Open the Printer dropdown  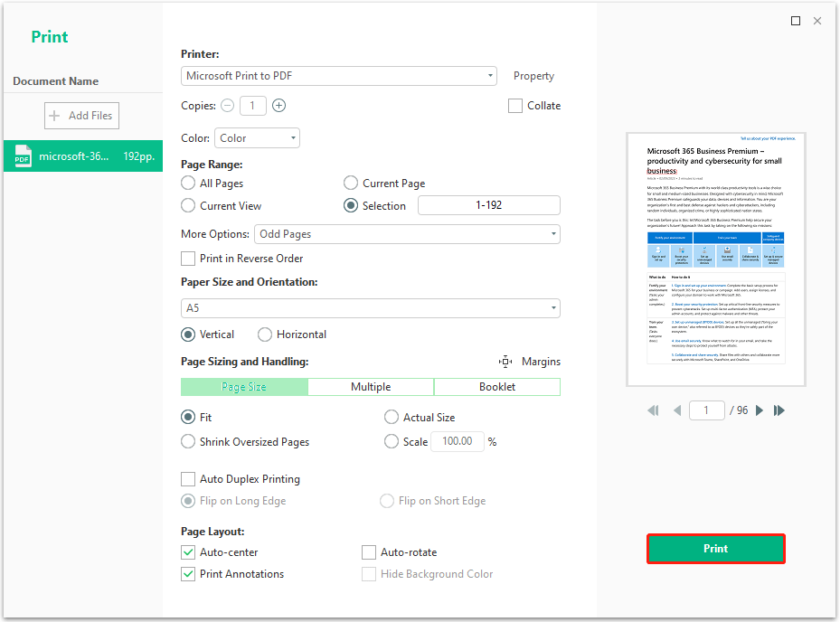(338, 76)
